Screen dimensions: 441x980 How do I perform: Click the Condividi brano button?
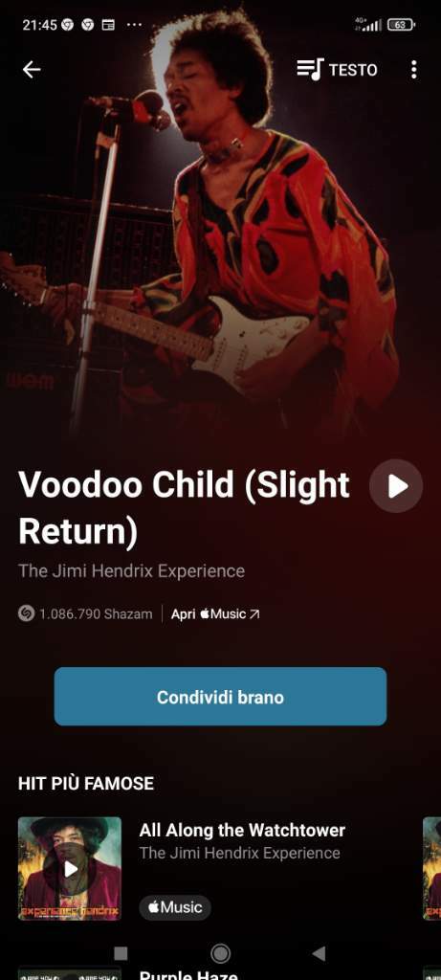(220, 697)
